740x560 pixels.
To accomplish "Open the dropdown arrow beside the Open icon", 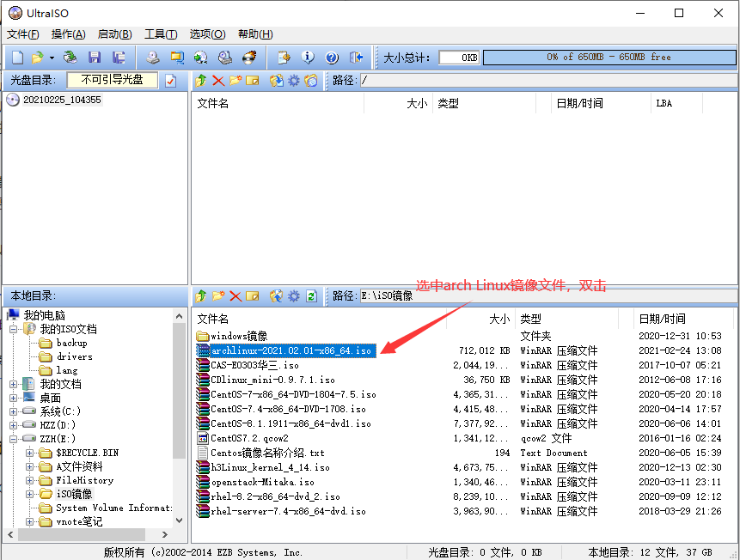I will point(52,58).
